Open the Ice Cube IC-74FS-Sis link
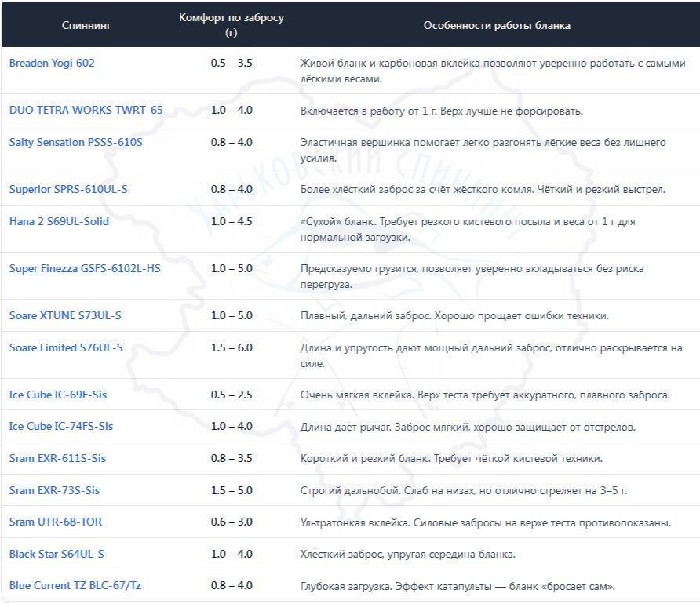The width and height of the screenshot is (700, 604). pyautogui.click(x=61, y=426)
